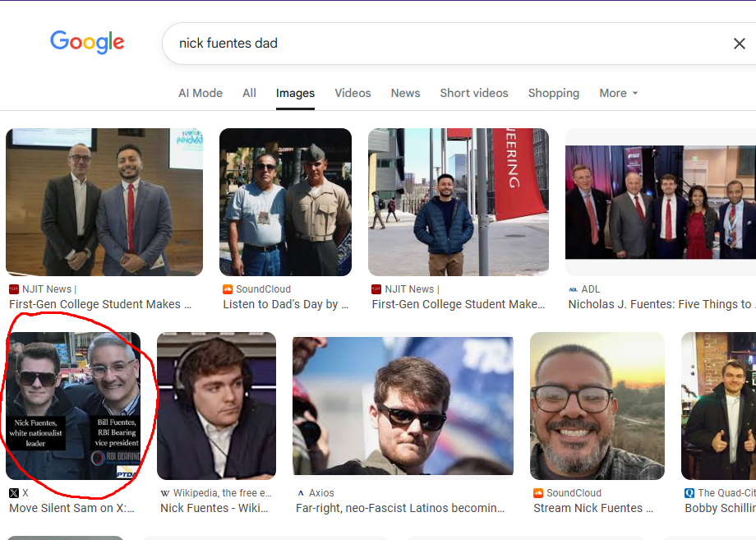The image size is (756, 540).
Task: Open 'Stream Nick Fuentes ...' link
Action: (593, 508)
